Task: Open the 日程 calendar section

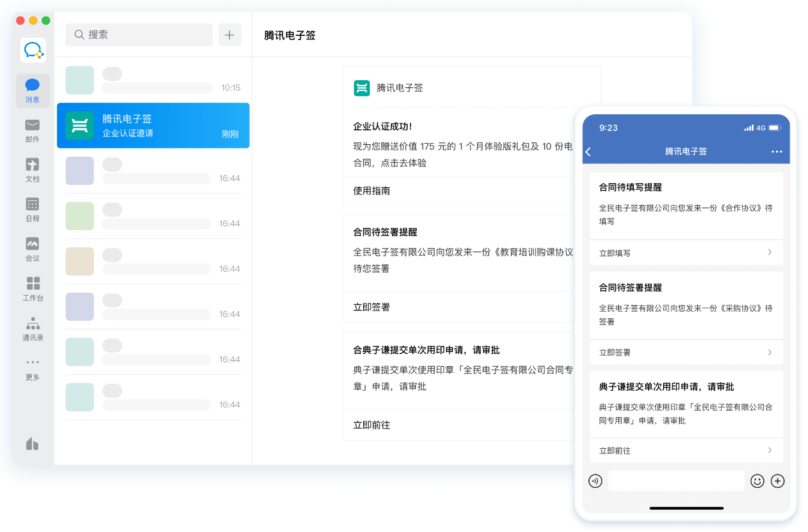Action: coord(32,209)
